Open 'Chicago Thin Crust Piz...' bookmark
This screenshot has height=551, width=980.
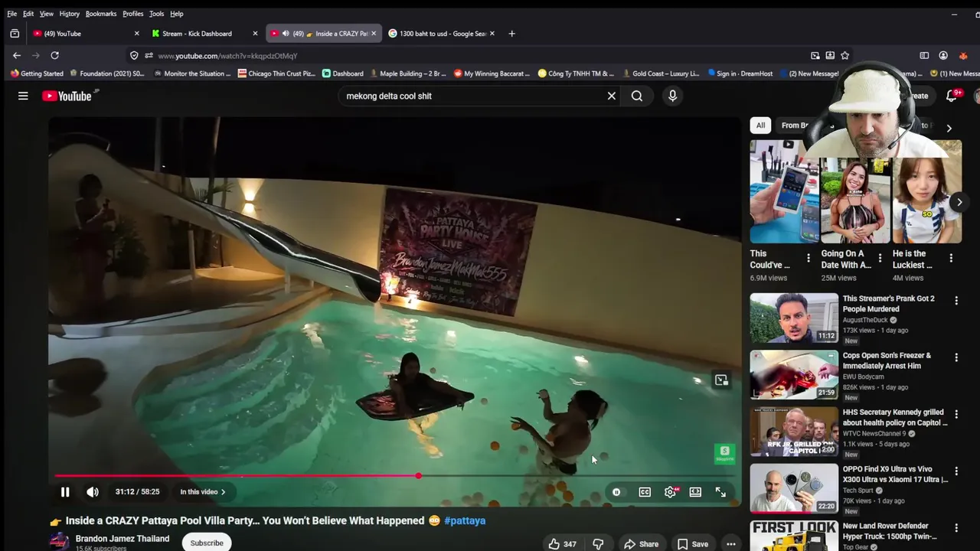276,73
